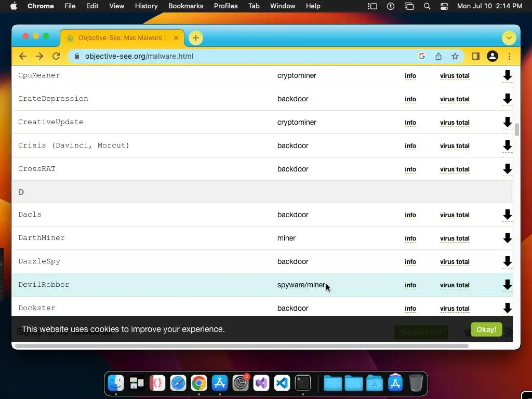Click the vertical page scrollbar thumb
This screenshot has width=532, height=399.
517,129
